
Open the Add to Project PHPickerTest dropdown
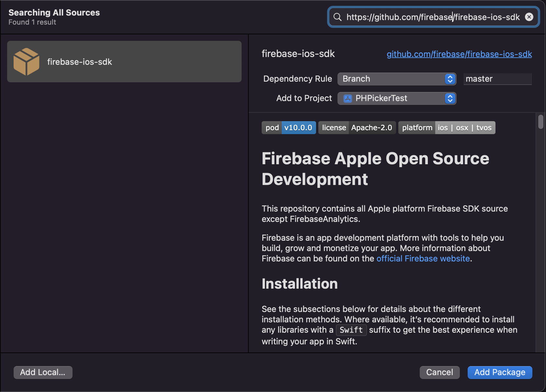coord(397,98)
